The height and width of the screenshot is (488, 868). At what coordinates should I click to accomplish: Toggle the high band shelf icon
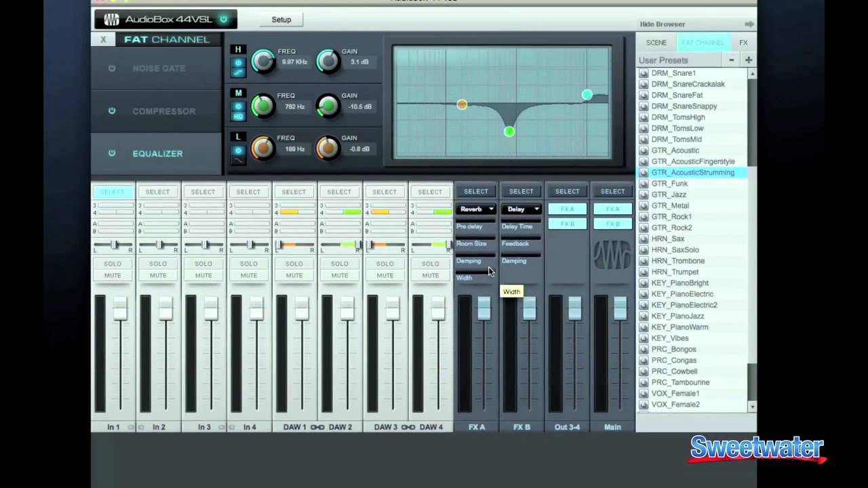[238, 72]
